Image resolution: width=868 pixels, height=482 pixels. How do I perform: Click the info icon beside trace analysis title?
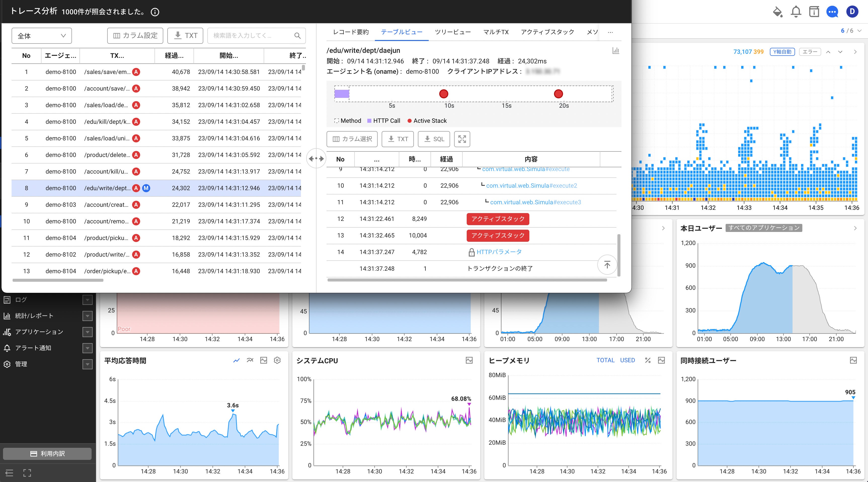[155, 12]
